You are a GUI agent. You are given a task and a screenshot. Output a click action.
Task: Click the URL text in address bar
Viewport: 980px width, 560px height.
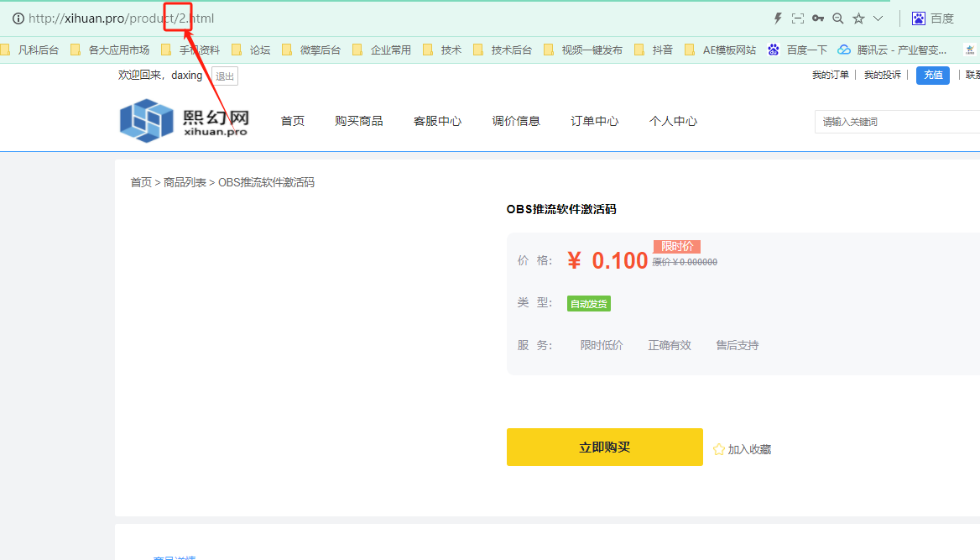coord(122,18)
